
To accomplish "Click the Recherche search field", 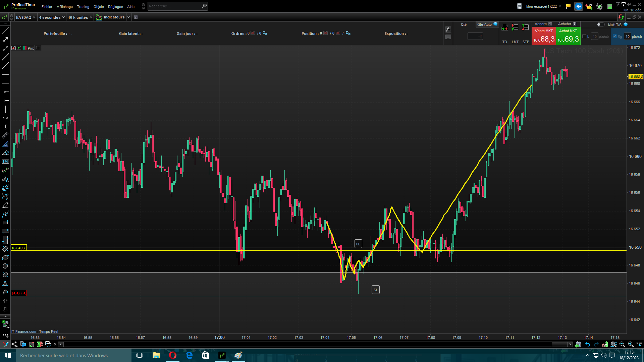I will pos(174,6).
